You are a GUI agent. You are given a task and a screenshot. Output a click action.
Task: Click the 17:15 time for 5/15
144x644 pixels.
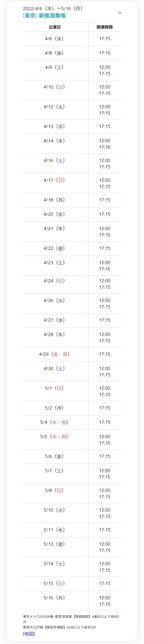[105, 584]
